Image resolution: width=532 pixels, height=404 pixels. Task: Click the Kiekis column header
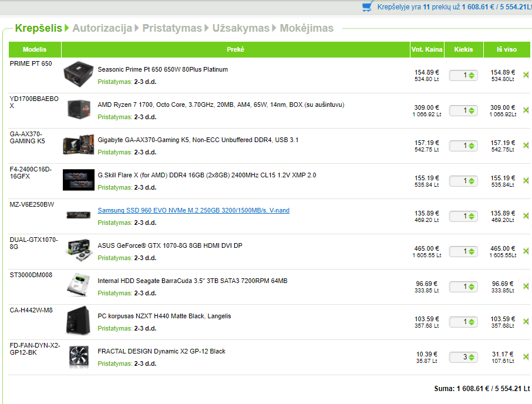[x=463, y=49]
